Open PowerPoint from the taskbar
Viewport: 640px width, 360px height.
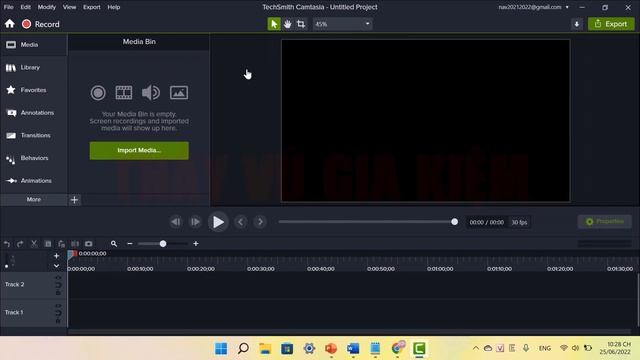(331, 349)
